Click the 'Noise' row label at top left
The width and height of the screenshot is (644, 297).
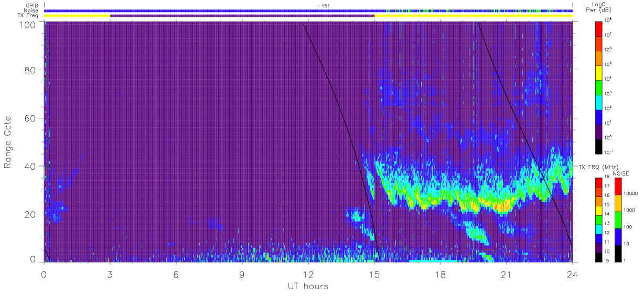click(32, 10)
